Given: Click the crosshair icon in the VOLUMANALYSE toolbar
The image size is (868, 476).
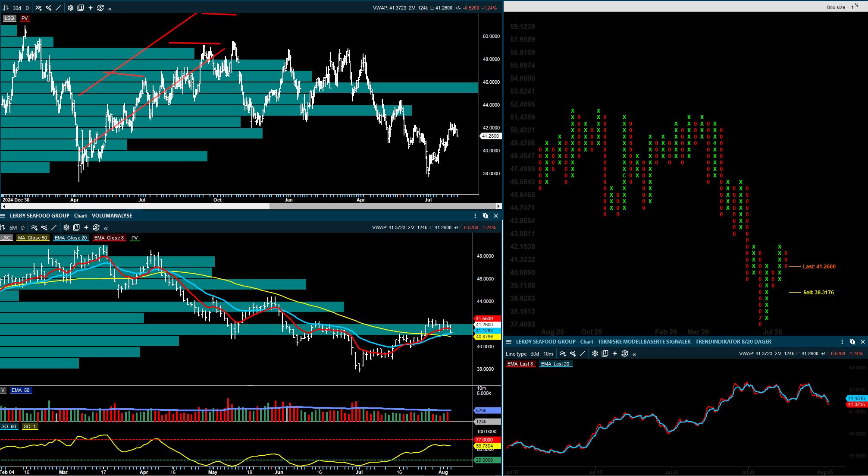Looking at the screenshot, I should coord(86,227).
